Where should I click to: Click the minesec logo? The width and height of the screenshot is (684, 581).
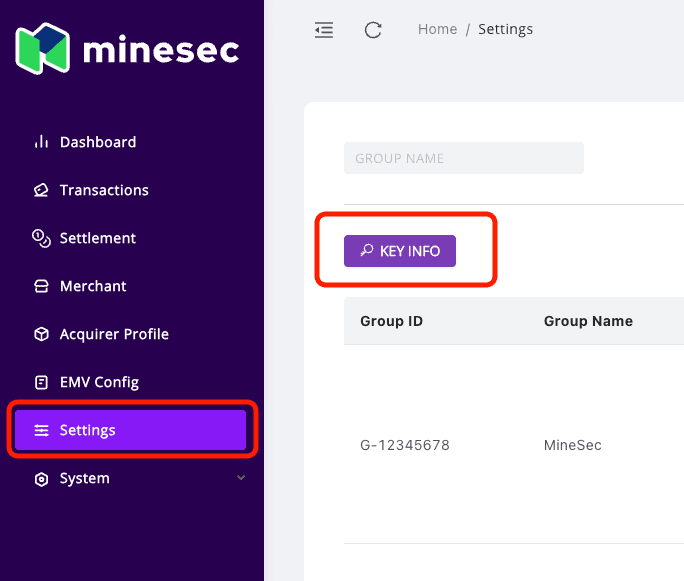(x=128, y=49)
